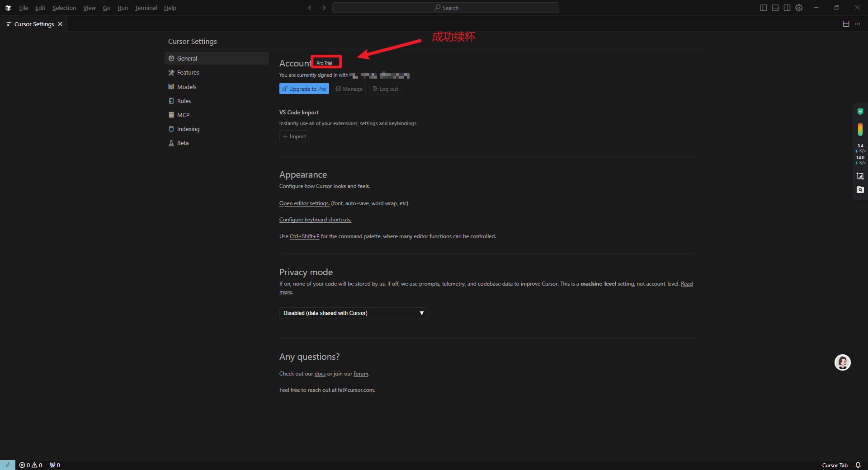Screen dimensions: 868x470
Task: Click the Ctrl+Shift+P command palette link
Action: click(x=304, y=236)
